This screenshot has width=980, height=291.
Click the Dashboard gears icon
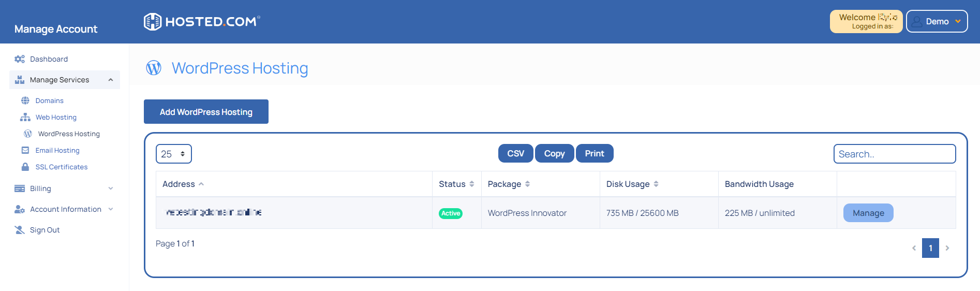click(20, 59)
